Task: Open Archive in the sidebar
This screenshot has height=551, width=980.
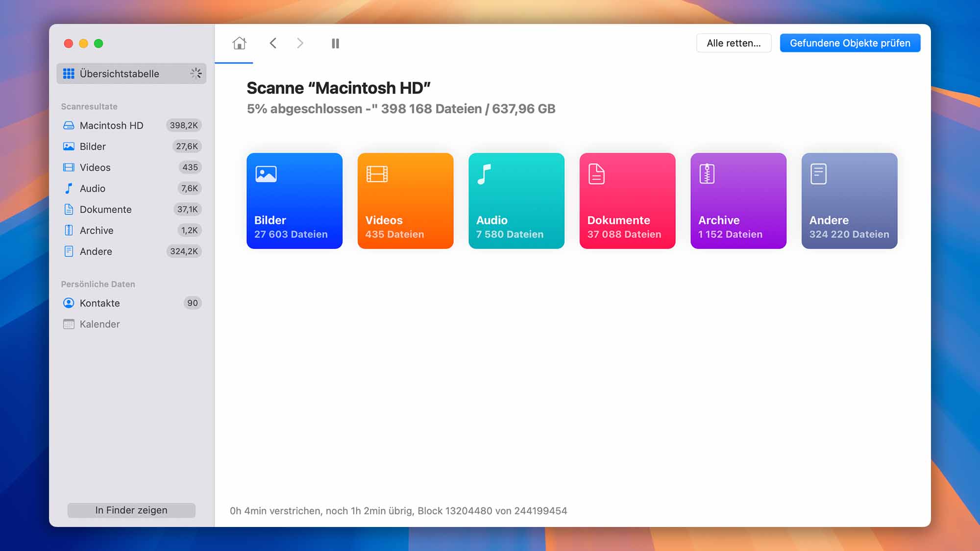Action: [x=131, y=231]
